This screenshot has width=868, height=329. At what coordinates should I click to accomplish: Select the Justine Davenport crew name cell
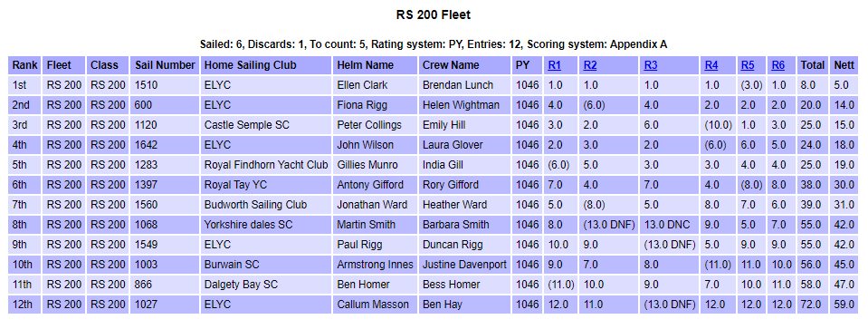464,265
